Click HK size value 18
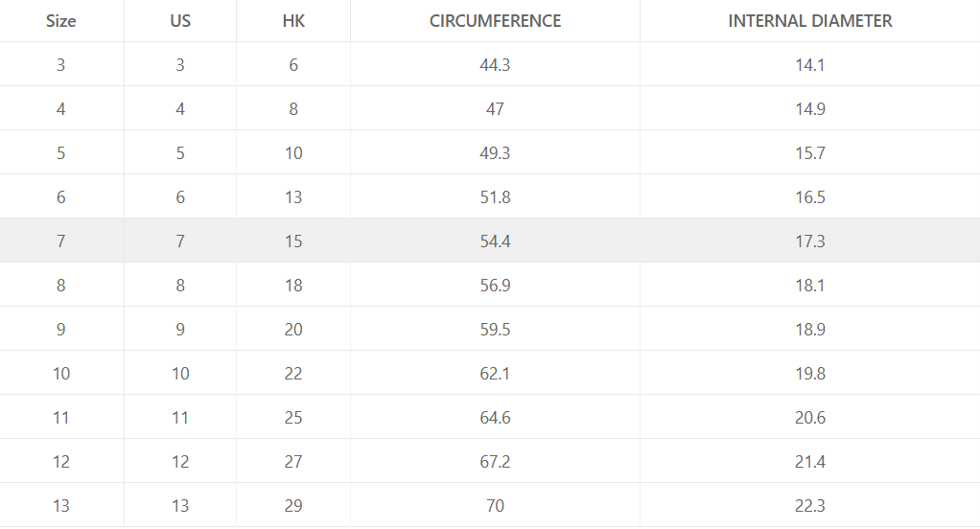 tap(293, 286)
